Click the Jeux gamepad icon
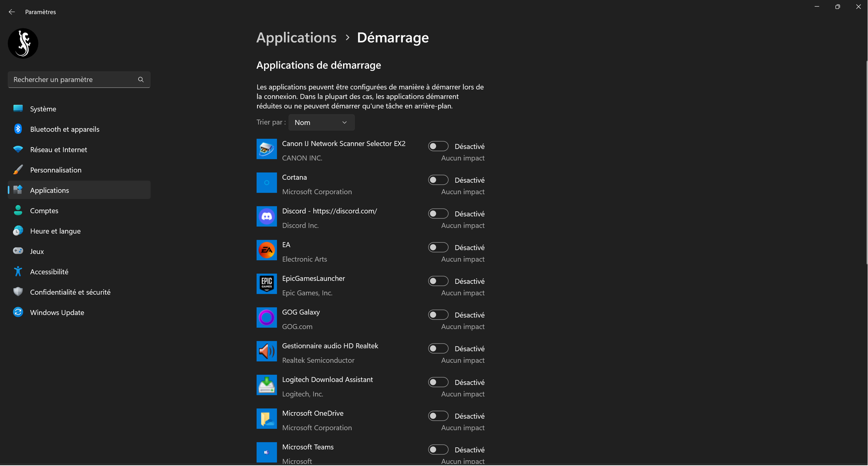Viewport: 868px width, 466px height. point(18,251)
